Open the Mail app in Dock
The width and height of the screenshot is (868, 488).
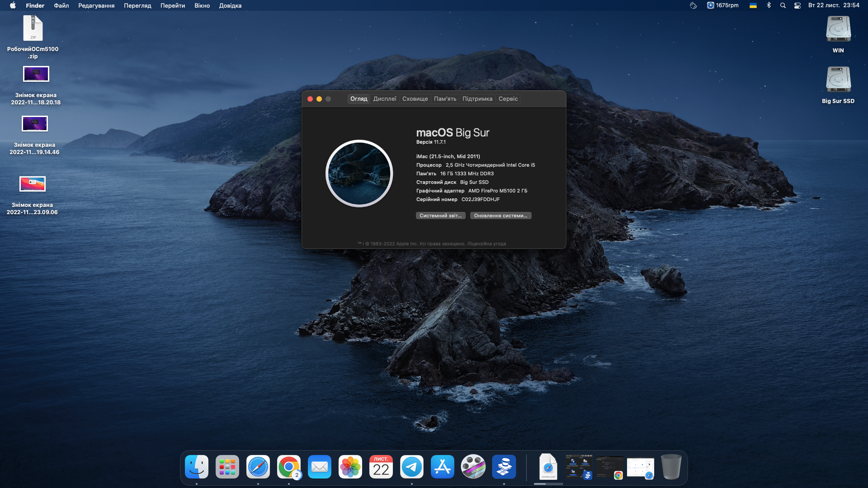click(x=320, y=467)
